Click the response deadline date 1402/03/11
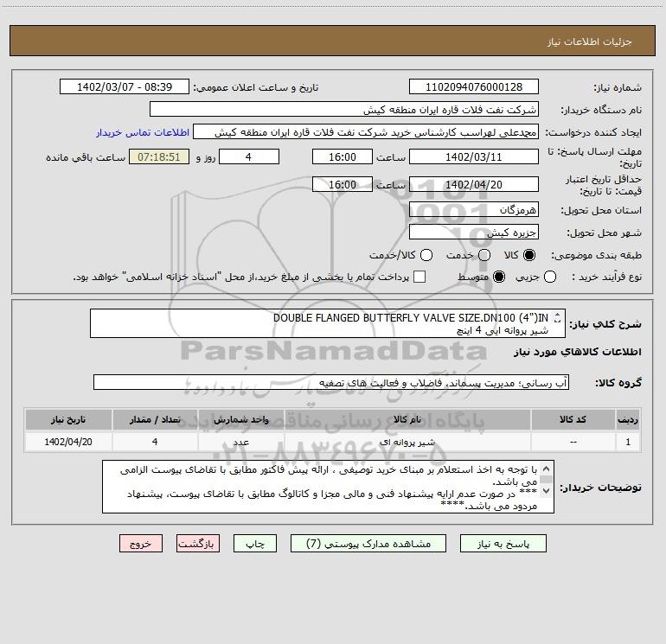This screenshot has width=666, height=644. (474, 156)
